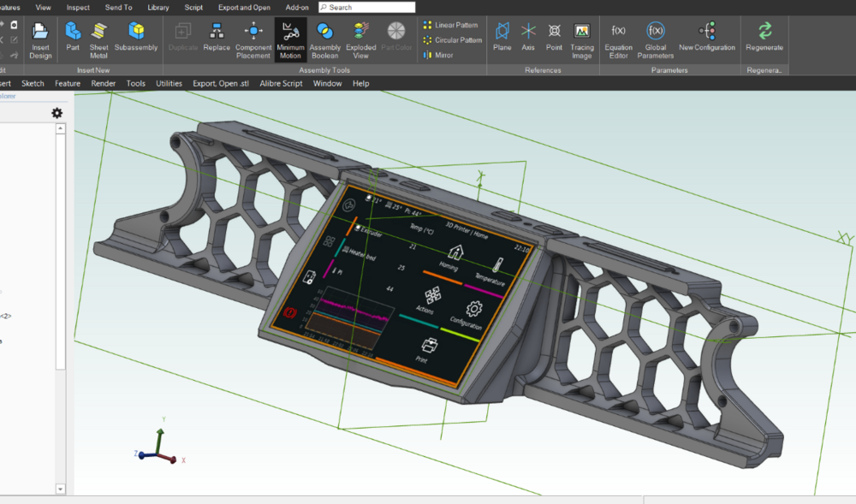Open the Global Parameters dialog
Viewport: 856px width, 504px height.
655,40
